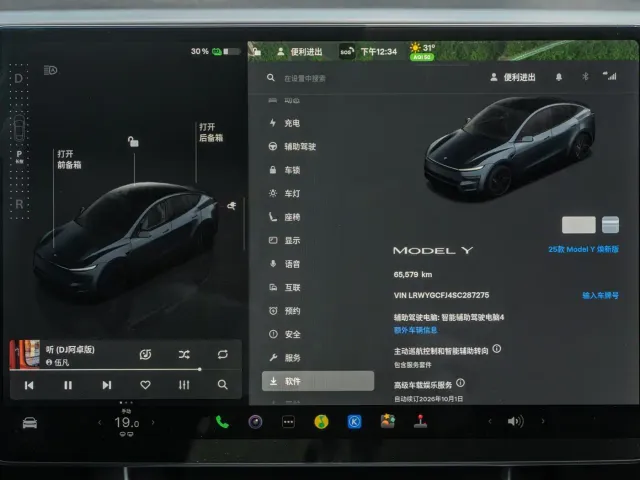The width and height of the screenshot is (640, 480).
Task: Open the 额外车辆信息 link
Action: [416, 330]
